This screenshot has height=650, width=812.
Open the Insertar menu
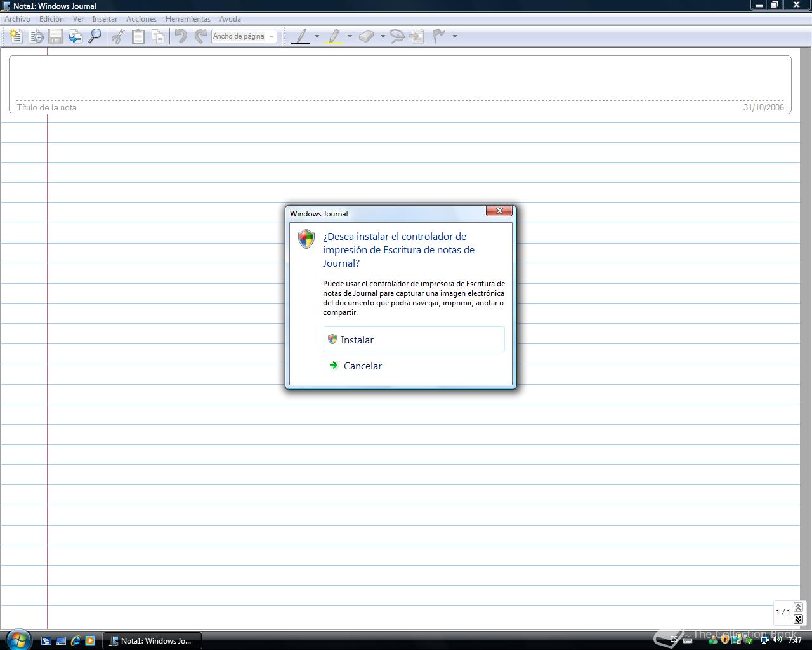(x=105, y=19)
